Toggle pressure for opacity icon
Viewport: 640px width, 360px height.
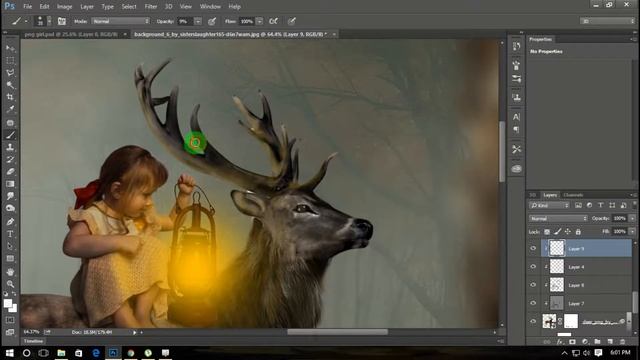point(212,21)
